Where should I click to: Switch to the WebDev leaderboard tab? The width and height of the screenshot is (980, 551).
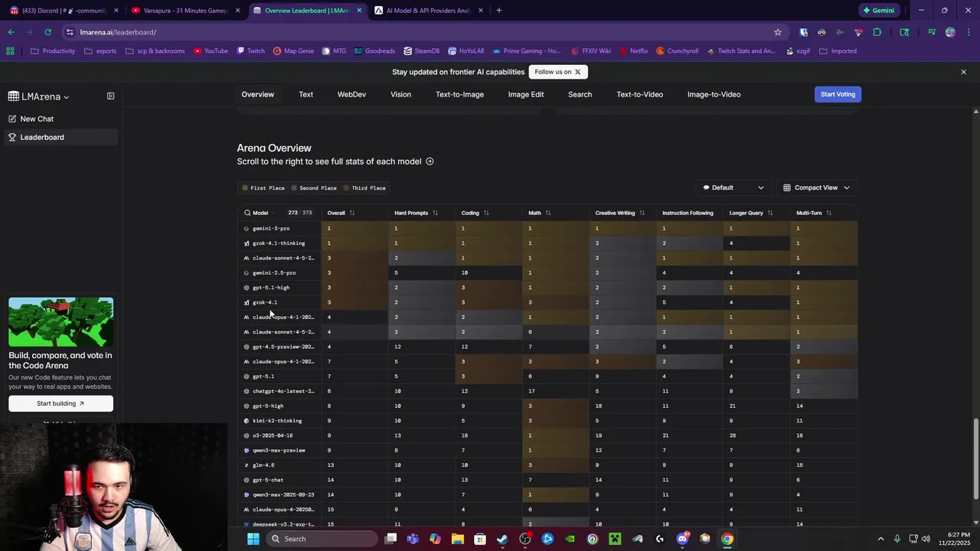click(351, 94)
